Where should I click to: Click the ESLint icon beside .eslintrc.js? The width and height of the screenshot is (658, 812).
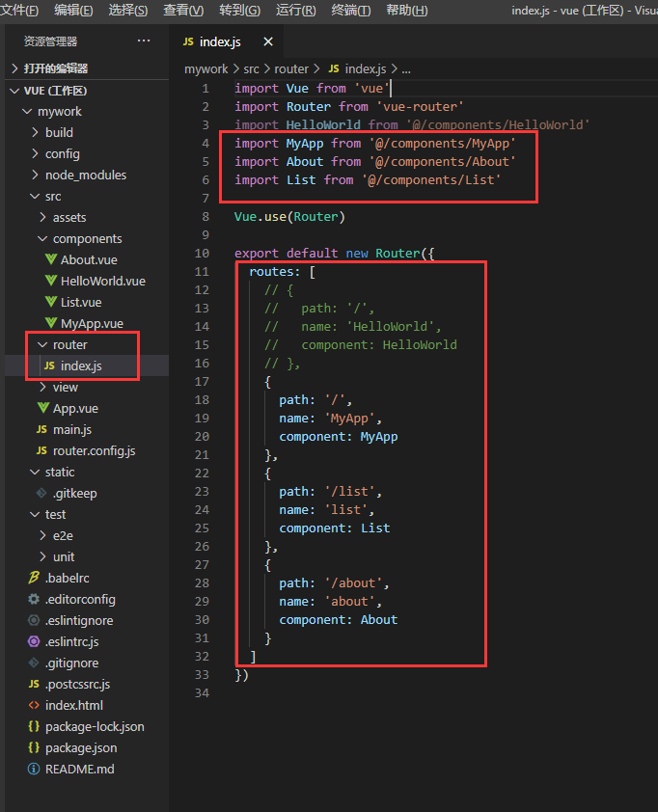[34, 641]
